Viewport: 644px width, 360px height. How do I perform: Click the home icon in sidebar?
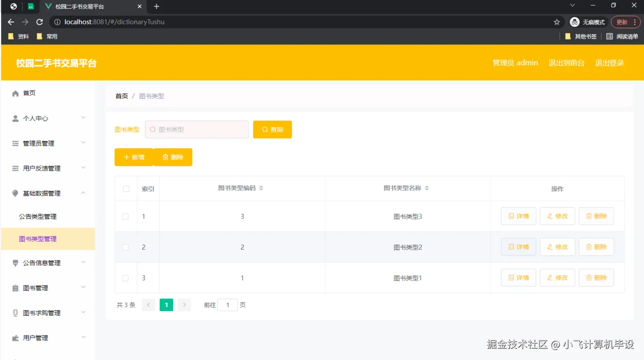click(16, 93)
